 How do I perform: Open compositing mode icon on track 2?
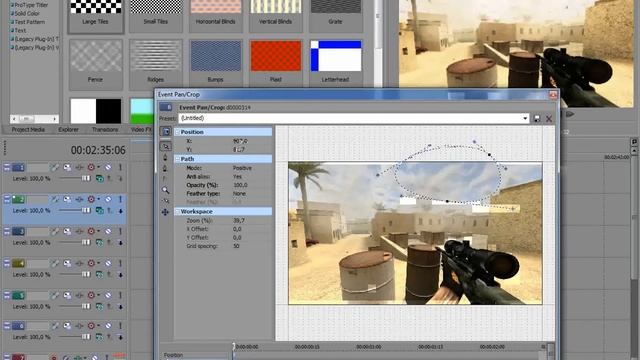pyautogui.click(x=99, y=211)
